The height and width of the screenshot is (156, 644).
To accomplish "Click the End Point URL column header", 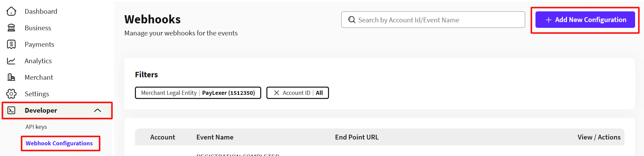I will click(x=357, y=137).
